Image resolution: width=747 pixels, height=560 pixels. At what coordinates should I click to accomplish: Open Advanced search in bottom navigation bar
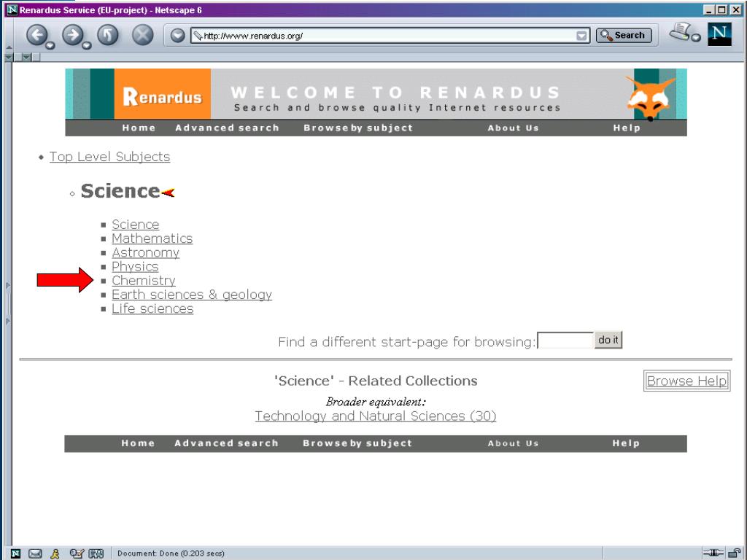point(226,443)
